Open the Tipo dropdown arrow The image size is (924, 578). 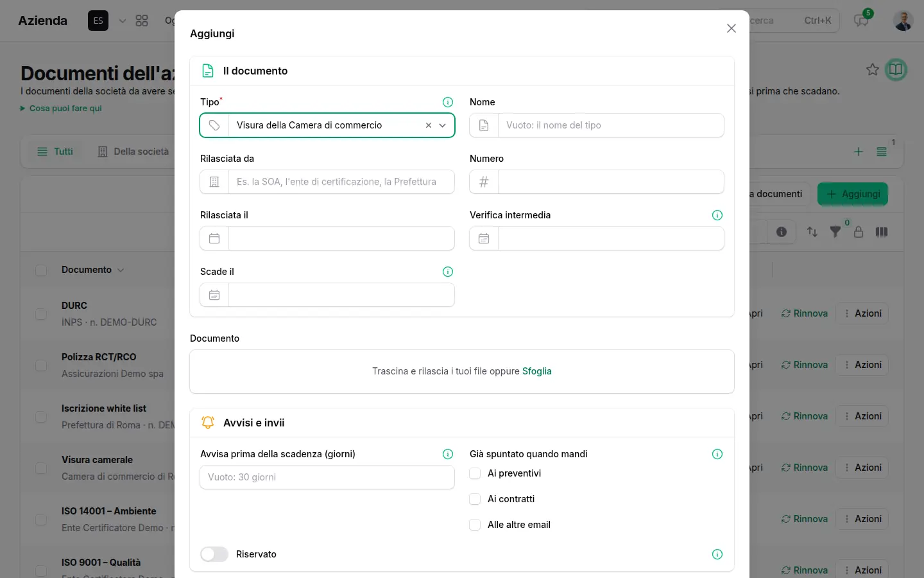coord(443,125)
